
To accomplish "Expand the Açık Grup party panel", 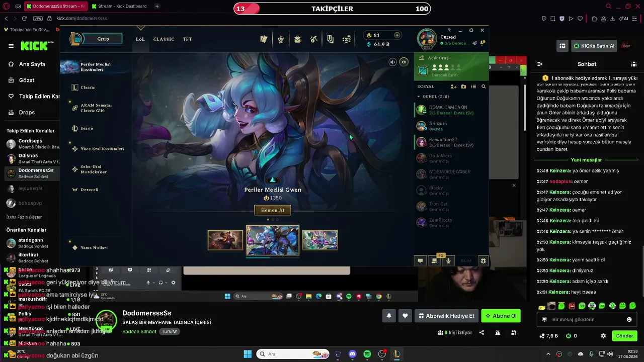I will point(451,67).
